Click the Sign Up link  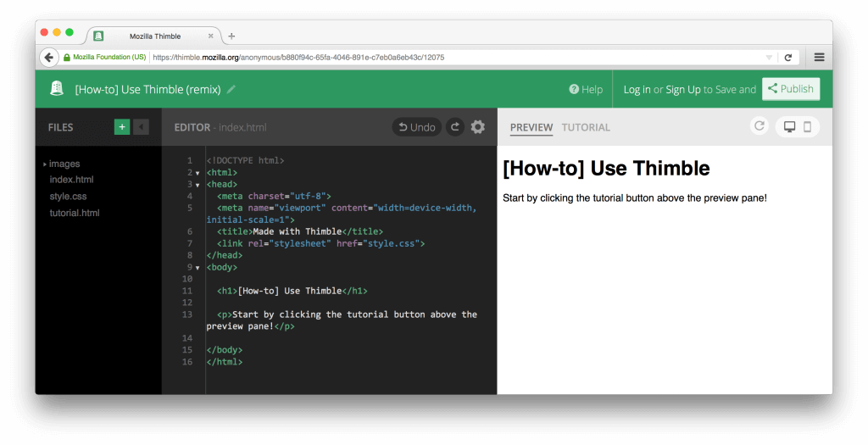[x=683, y=89]
